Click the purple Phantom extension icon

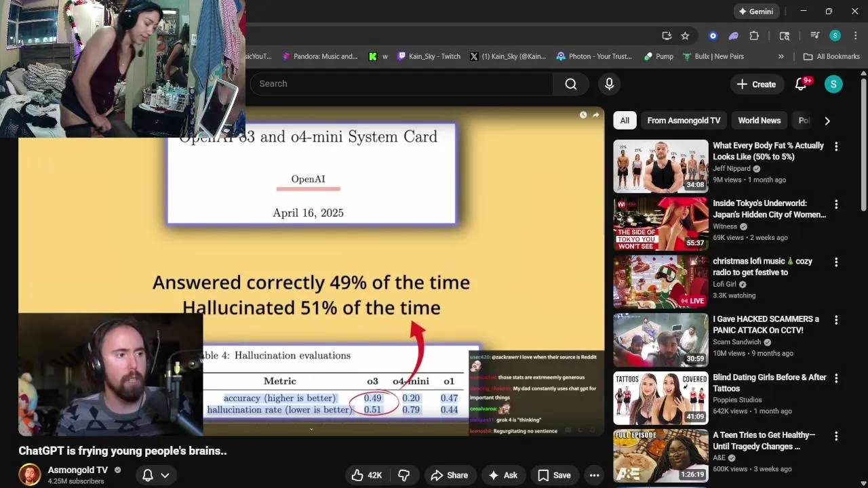[733, 36]
